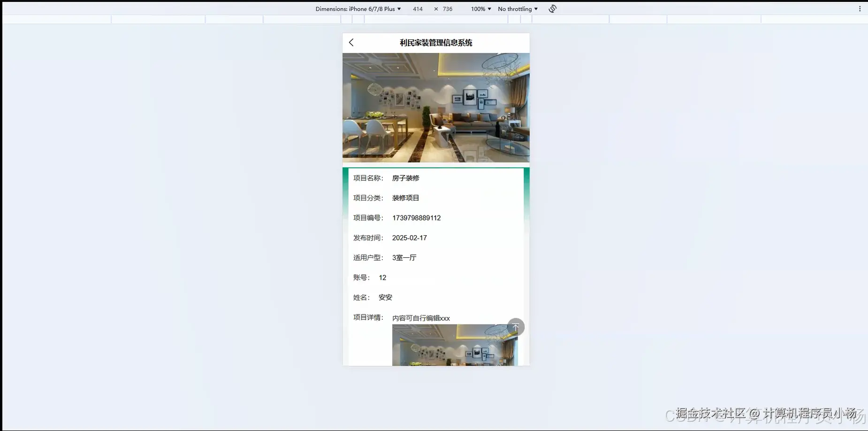Select the height field showing 736

click(x=447, y=8)
